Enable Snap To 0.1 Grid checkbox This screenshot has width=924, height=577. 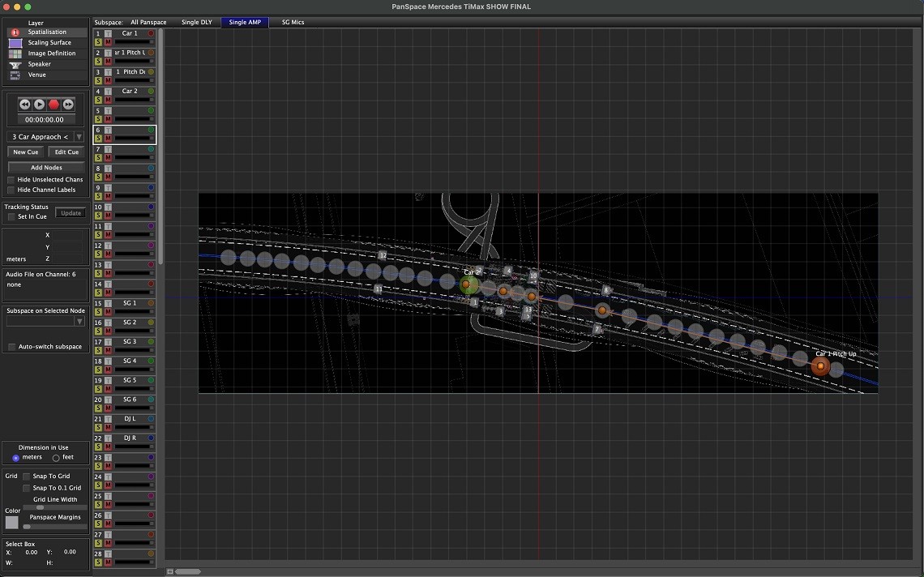[26, 488]
